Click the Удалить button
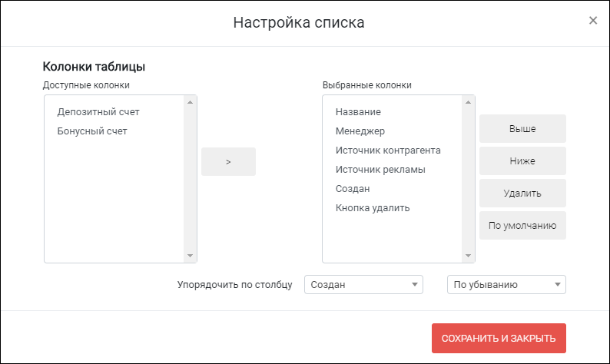The height and width of the screenshot is (364, 610). pyautogui.click(x=522, y=194)
